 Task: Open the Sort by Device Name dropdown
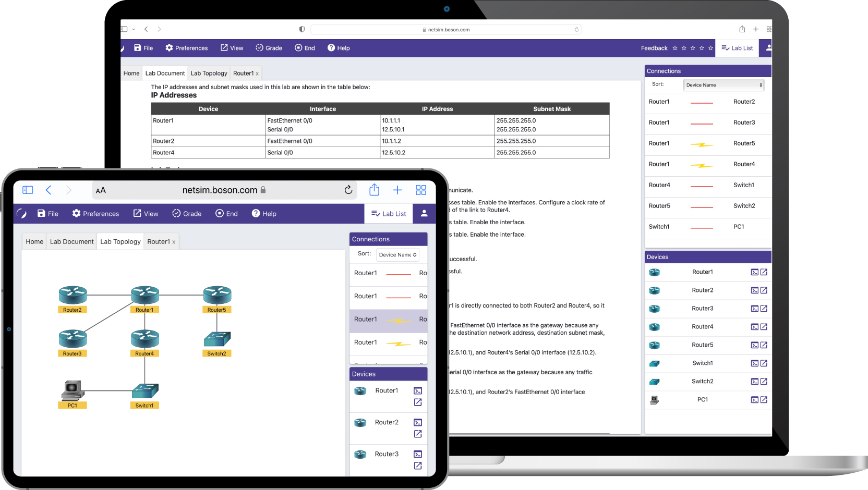coord(724,84)
